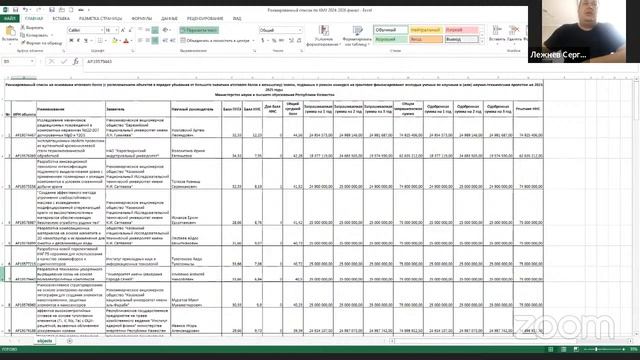Image resolution: width=640 pixels, height=360 pixels.
Task: Click the increase indent icon
Action: pyautogui.click(x=172, y=40)
